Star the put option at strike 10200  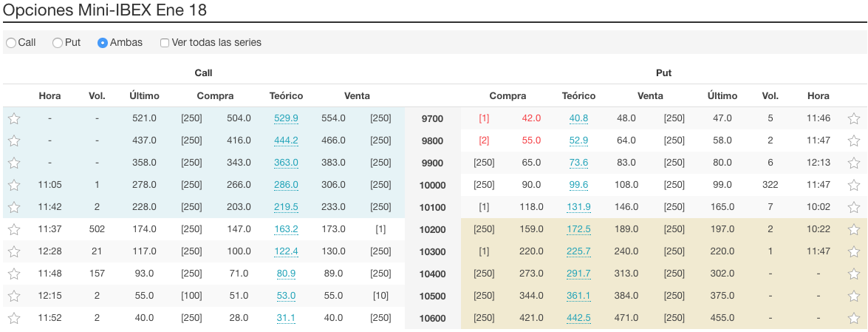pyautogui.click(x=854, y=229)
